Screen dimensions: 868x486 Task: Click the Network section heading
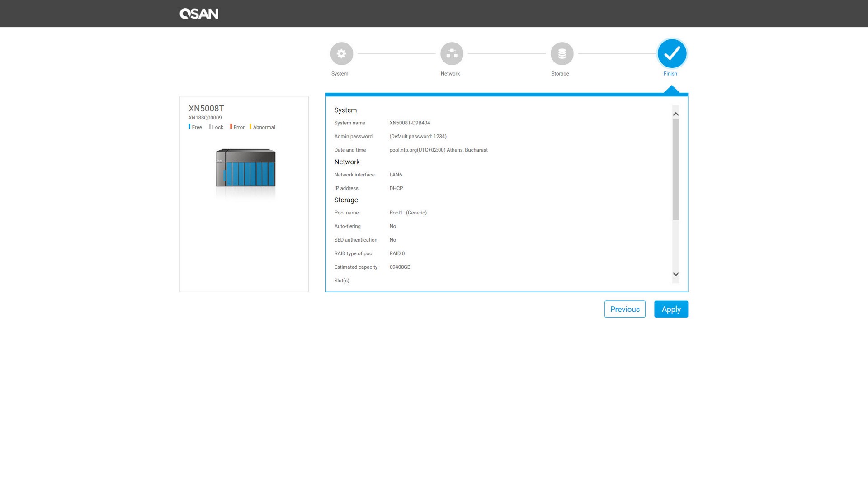347,162
